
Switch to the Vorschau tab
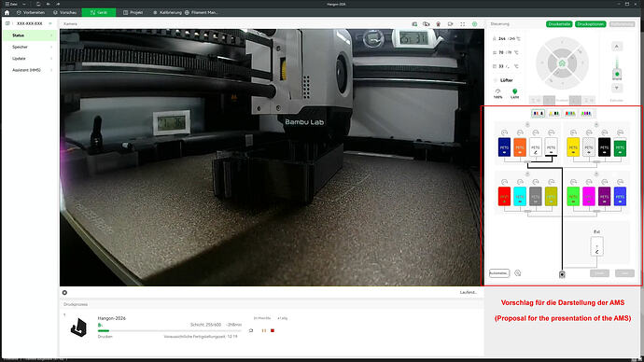click(65, 12)
